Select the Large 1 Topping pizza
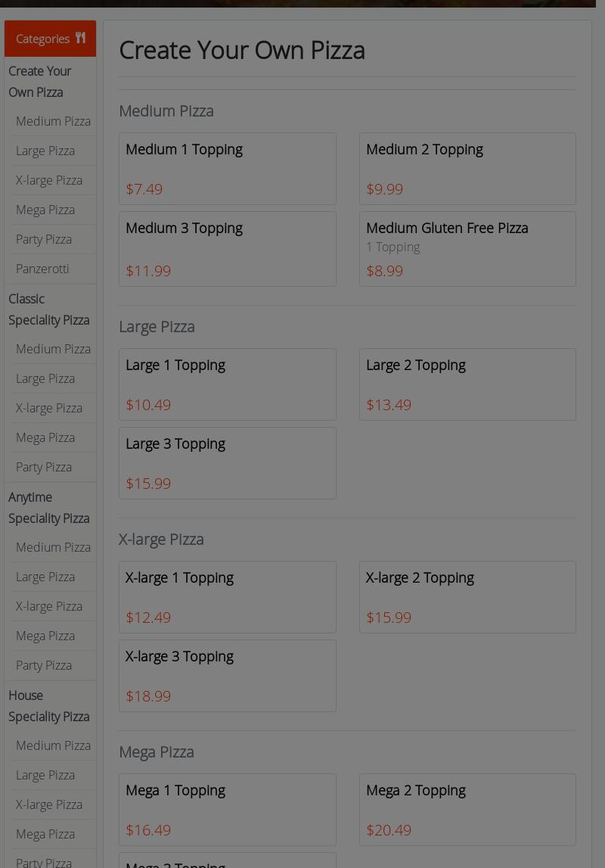Image resolution: width=605 pixels, height=868 pixels. pyautogui.click(x=227, y=384)
